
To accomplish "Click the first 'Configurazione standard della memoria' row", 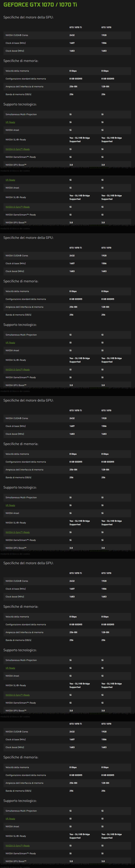I will (x=67, y=78).
